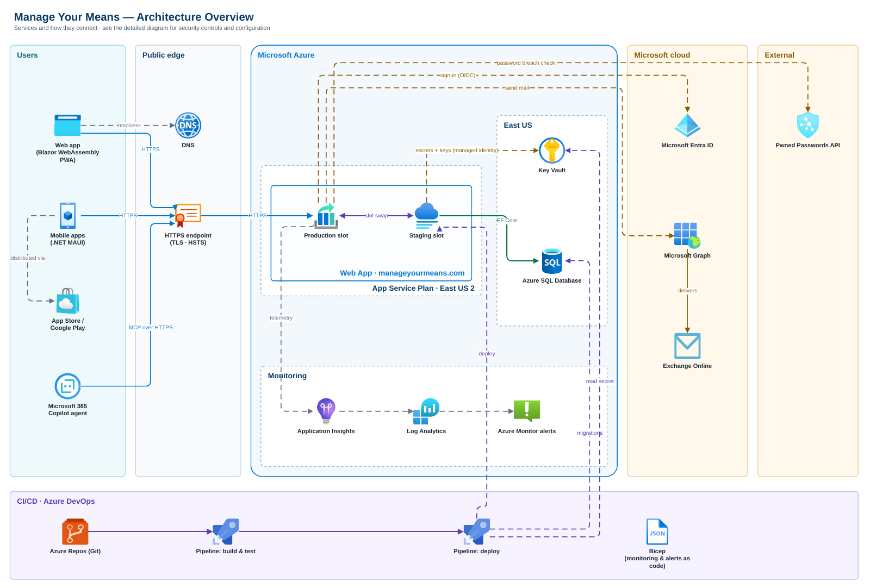Click the 'Microsoft cloud' group heading
Image resolution: width=870 pixels, height=588 pixels.
(662, 55)
